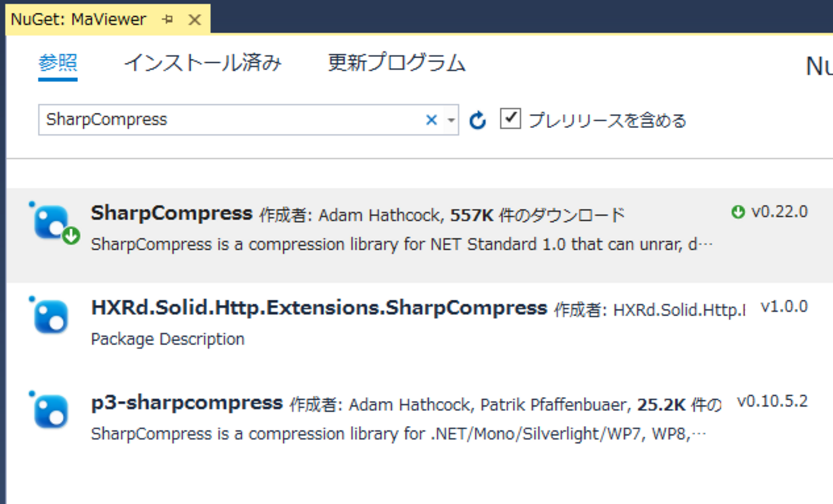Clear the SharpCompress search text
Image resolution: width=833 pixels, height=504 pixels.
click(x=431, y=120)
